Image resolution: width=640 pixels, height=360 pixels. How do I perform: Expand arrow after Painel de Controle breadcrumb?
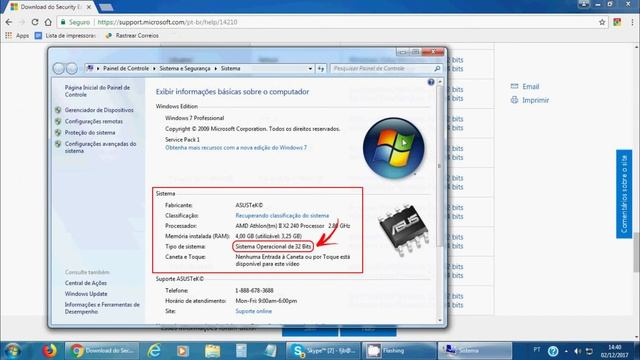tap(154, 69)
